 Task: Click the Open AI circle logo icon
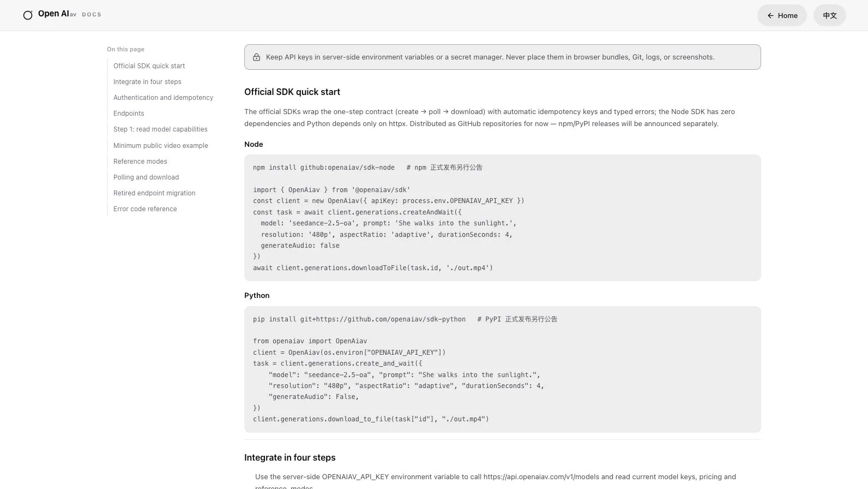coord(28,15)
